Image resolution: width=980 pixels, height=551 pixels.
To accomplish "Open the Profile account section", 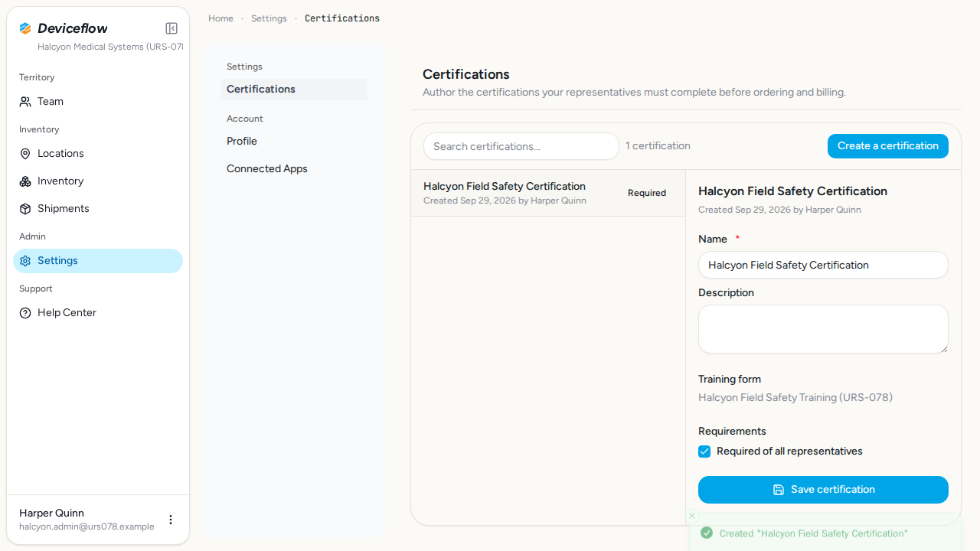I will pos(294,142).
